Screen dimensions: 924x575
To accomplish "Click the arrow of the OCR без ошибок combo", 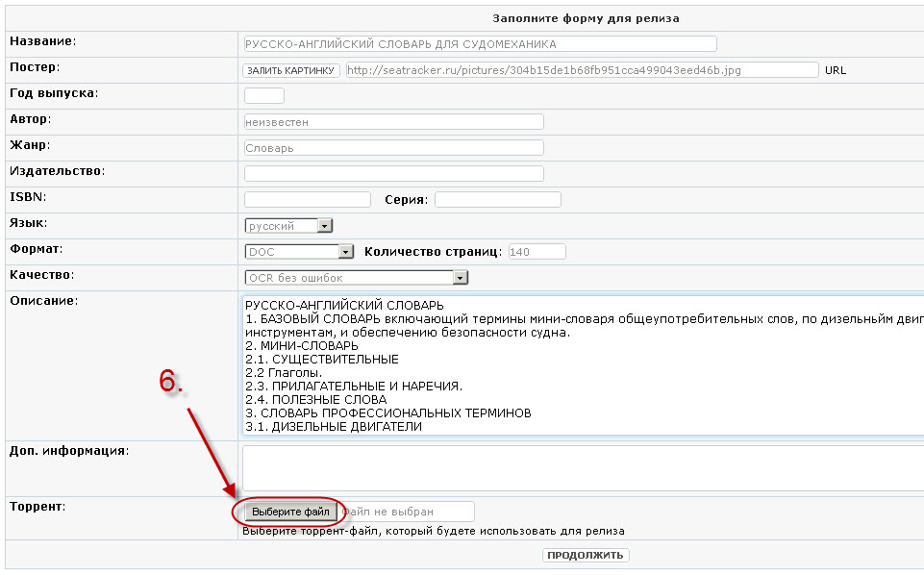I will point(461,278).
